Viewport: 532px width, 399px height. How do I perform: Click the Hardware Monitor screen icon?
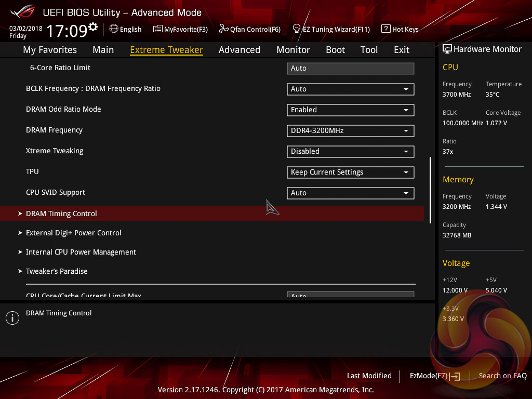click(x=447, y=49)
